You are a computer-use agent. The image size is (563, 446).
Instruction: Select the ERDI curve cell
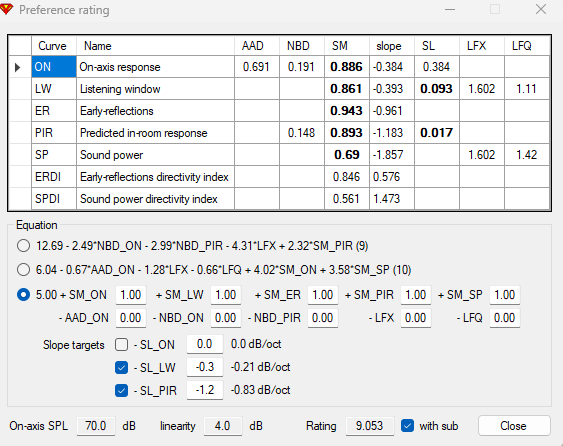tap(54, 177)
